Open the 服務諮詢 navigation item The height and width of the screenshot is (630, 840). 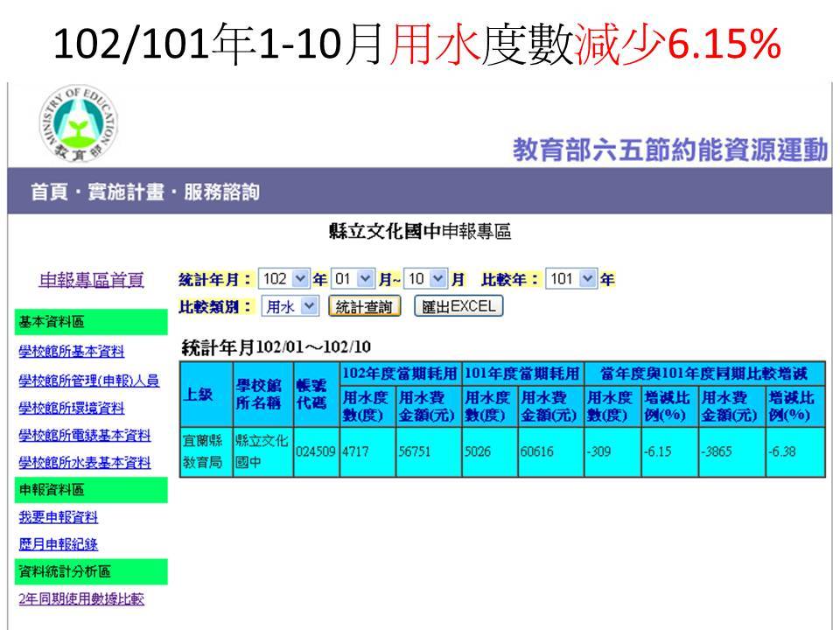(220, 192)
